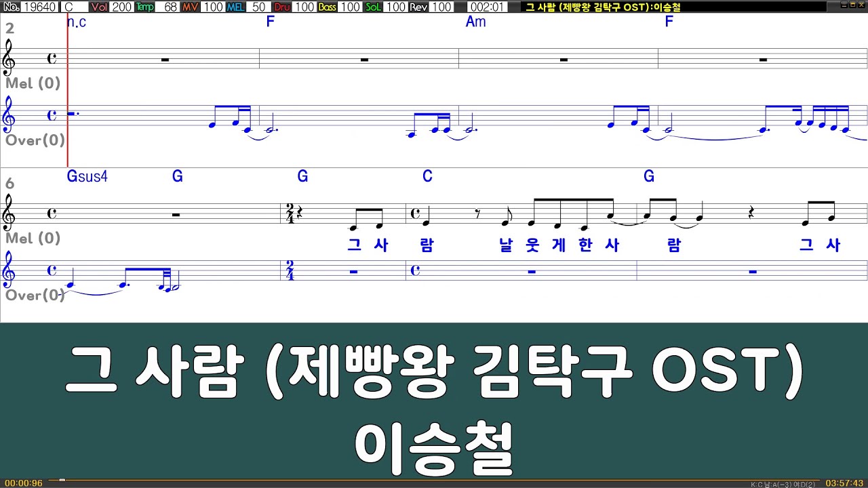Click measure number 2
Viewport: 868px width, 488px height.
[9, 28]
